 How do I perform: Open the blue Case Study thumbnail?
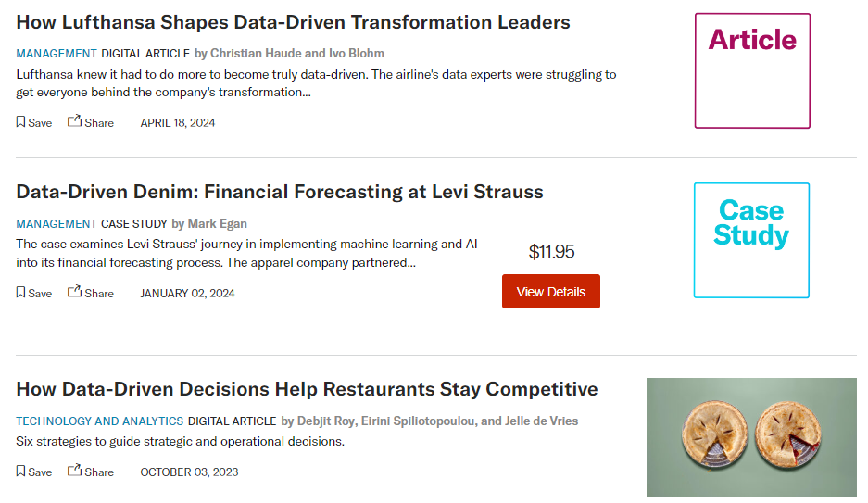(x=751, y=240)
